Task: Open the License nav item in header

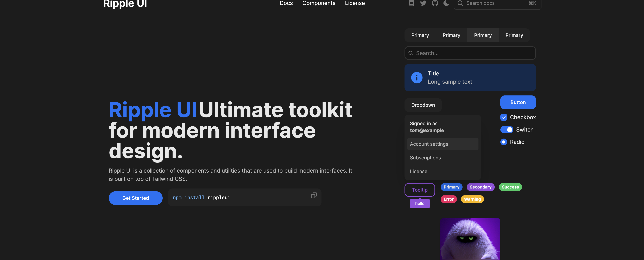Action: coord(355,3)
